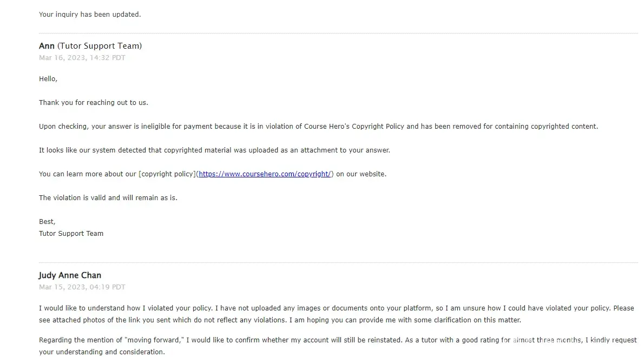Click the Mar 16, 2023 14:32 PDT timestamp

click(x=82, y=58)
